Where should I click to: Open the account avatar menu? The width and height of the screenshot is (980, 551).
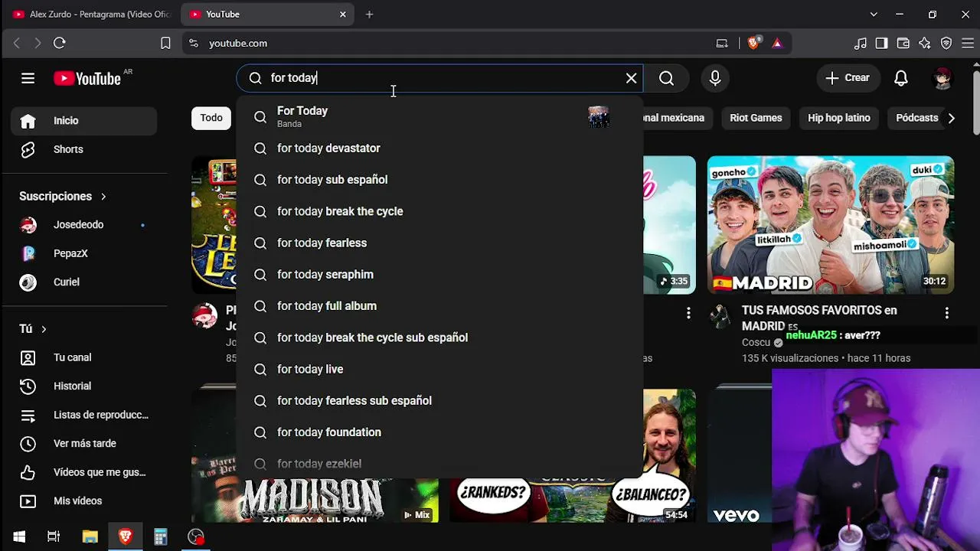point(942,78)
